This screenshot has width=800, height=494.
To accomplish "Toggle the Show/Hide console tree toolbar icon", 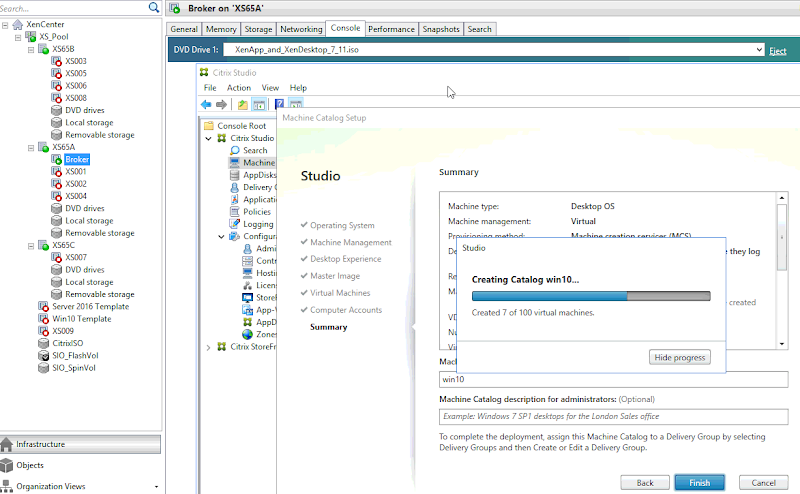I will [259, 105].
